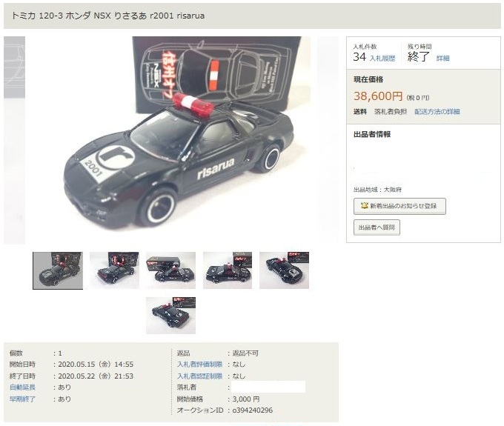Show previous image via left gallery strip
The image size is (504, 426).
[x=14, y=140]
